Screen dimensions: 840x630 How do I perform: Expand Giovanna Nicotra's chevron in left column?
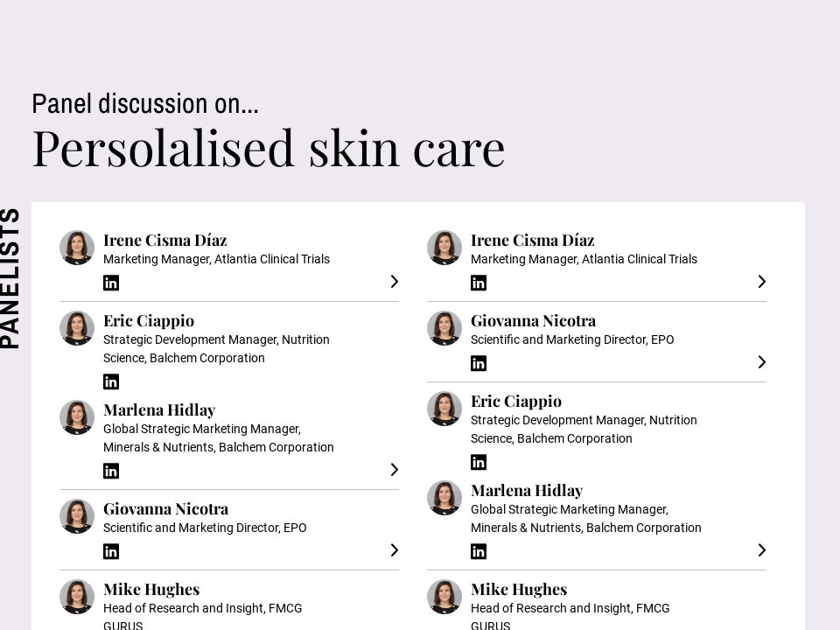394,550
